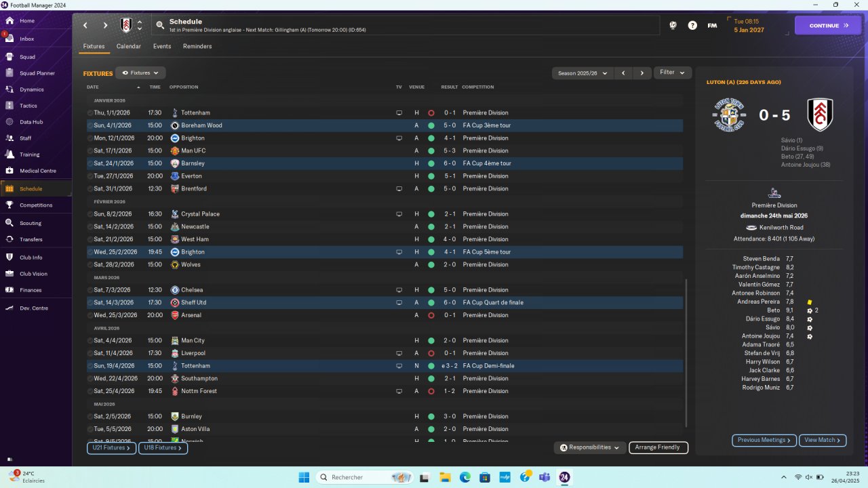Click the fixtures list vertical scrollbar
The height and width of the screenshot is (488, 868).
pyautogui.click(x=687, y=352)
